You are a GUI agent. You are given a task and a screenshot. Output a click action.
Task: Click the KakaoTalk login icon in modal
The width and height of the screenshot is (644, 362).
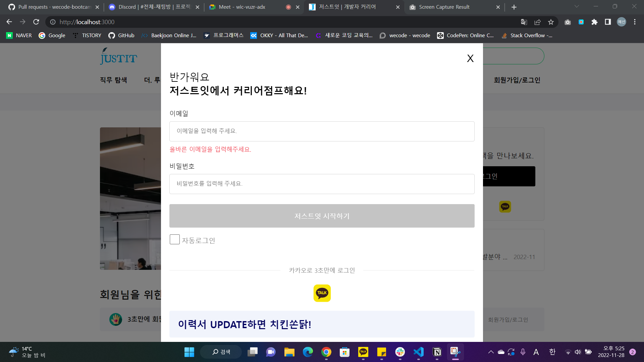[322, 293]
